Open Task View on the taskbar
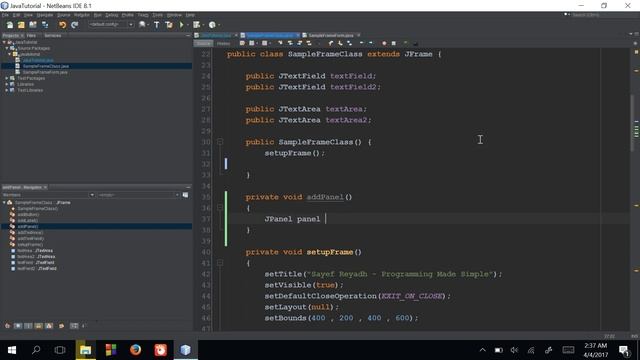Image resolution: width=640 pixels, height=360 pixels. point(60,350)
